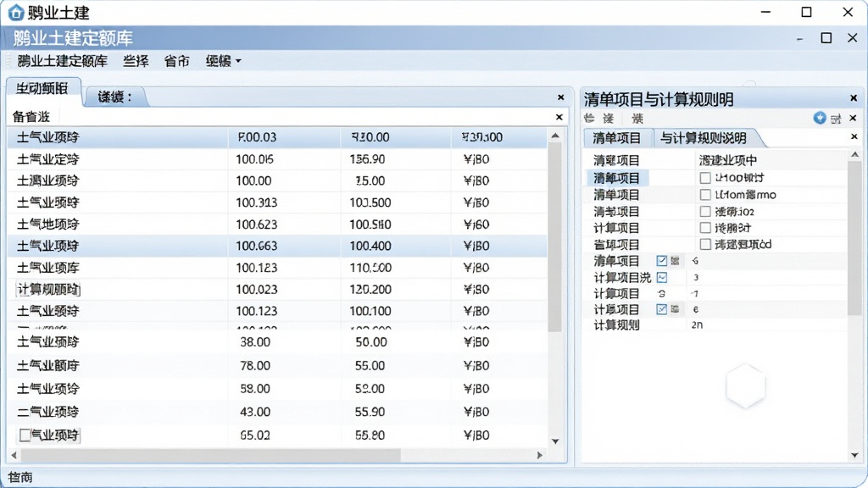Select the row with value 100.663
The image size is (868, 488).
(x=277, y=246)
